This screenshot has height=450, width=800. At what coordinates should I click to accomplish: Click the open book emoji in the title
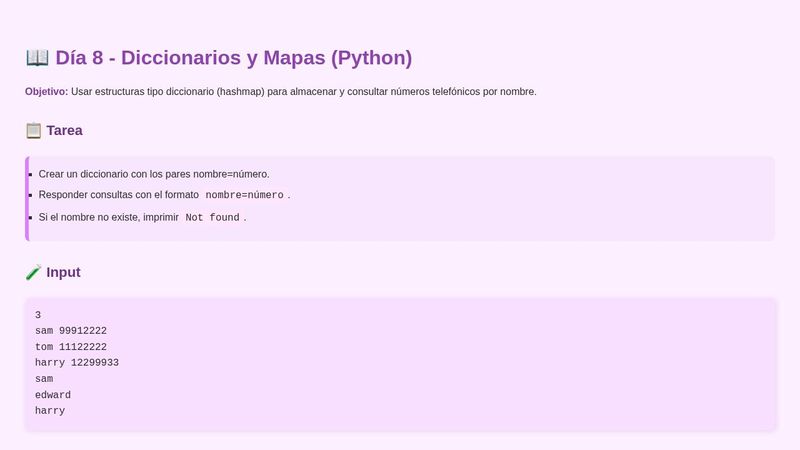tap(37, 58)
